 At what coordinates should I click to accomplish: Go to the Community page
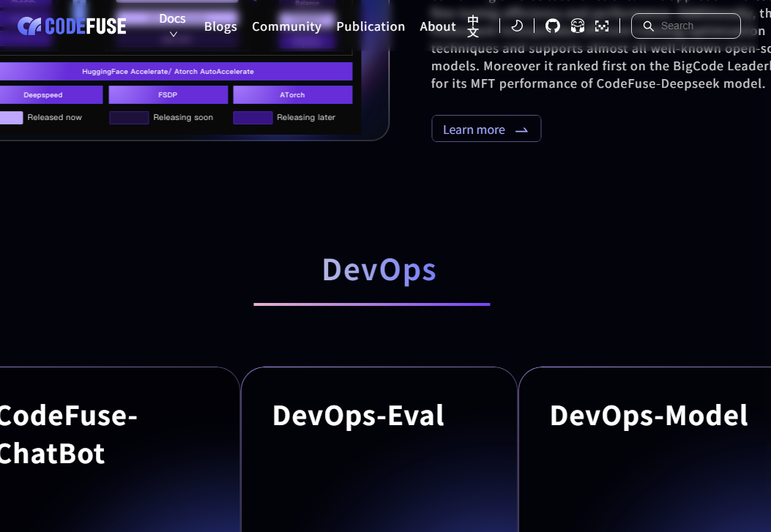coord(287,26)
